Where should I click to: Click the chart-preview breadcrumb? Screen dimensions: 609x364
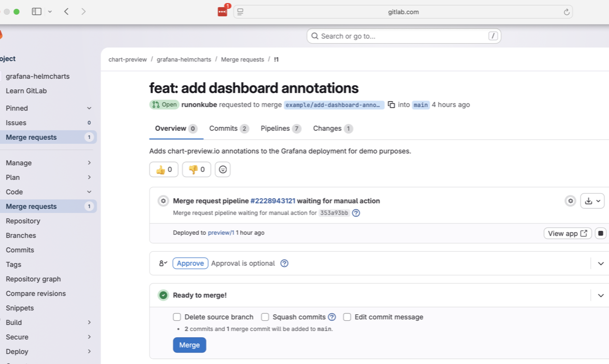click(128, 59)
